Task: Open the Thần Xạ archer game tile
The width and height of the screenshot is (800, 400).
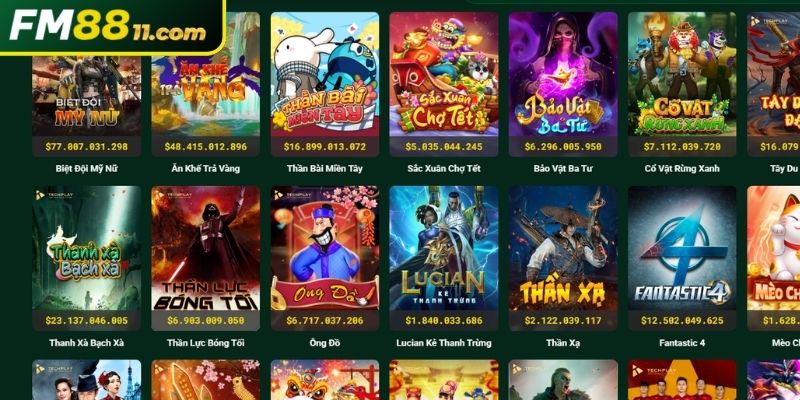Action: tap(563, 248)
